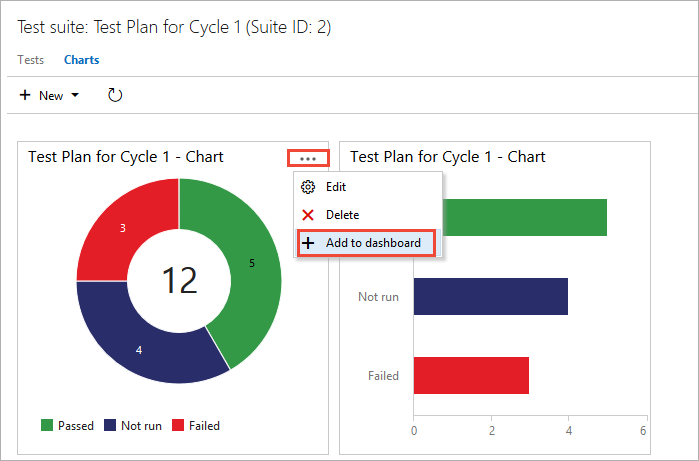Viewport: 699px width, 461px height.
Task: Click the Edit gear icon
Action: pos(308,187)
